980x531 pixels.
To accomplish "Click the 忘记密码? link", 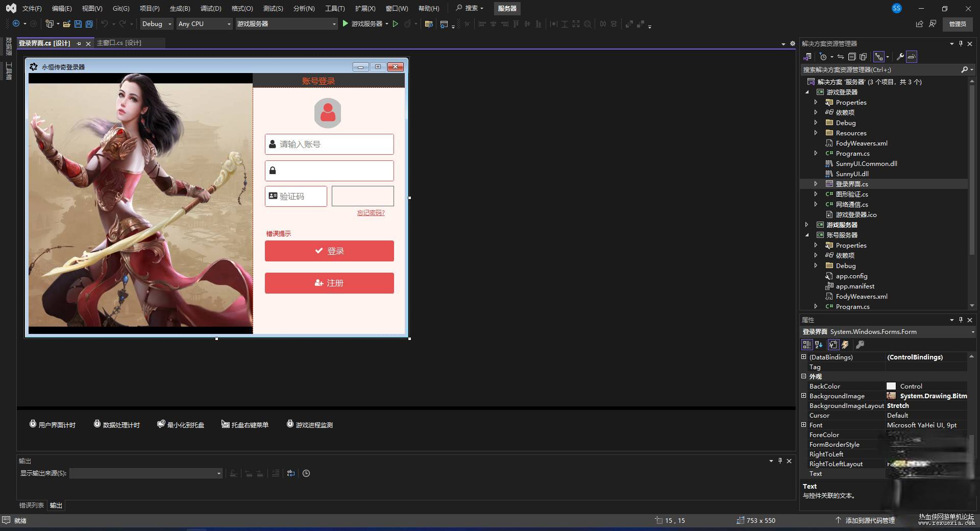I will (371, 213).
